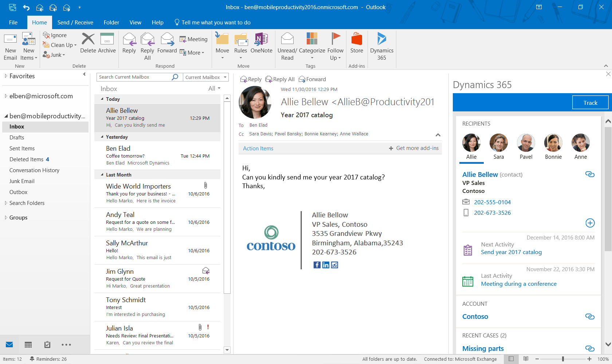Open the Contoso account link
The height and width of the screenshot is (364, 612).
(475, 317)
